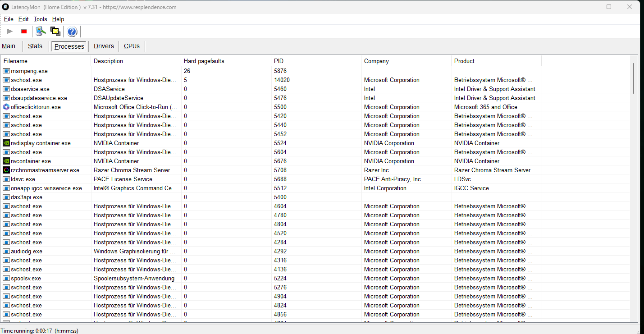Switch to the CPUs tab
The image size is (644, 334).
point(132,46)
